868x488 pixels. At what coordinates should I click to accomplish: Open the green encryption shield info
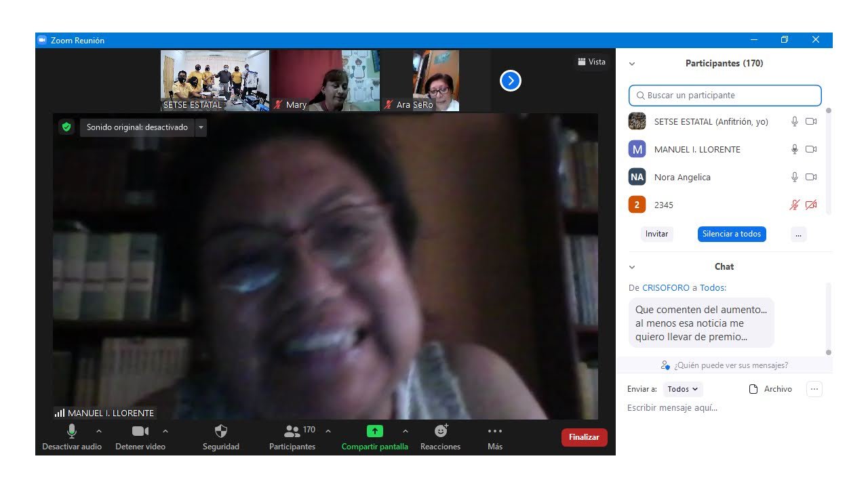click(x=66, y=127)
